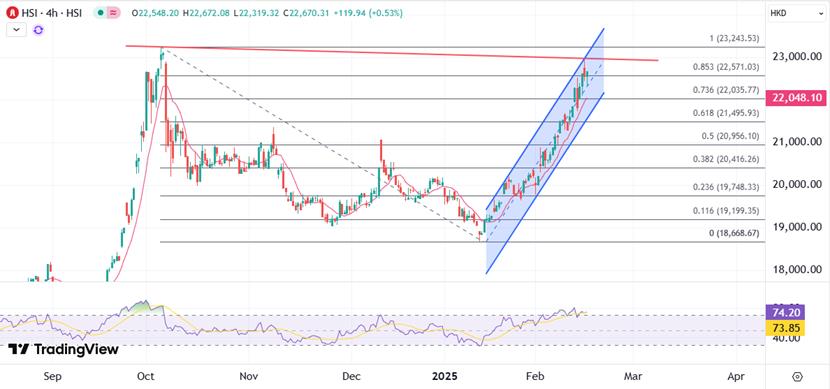Click the green market status dot
This screenshot has height=389, width=830.
pyautogui.click(x=100, y=13)
